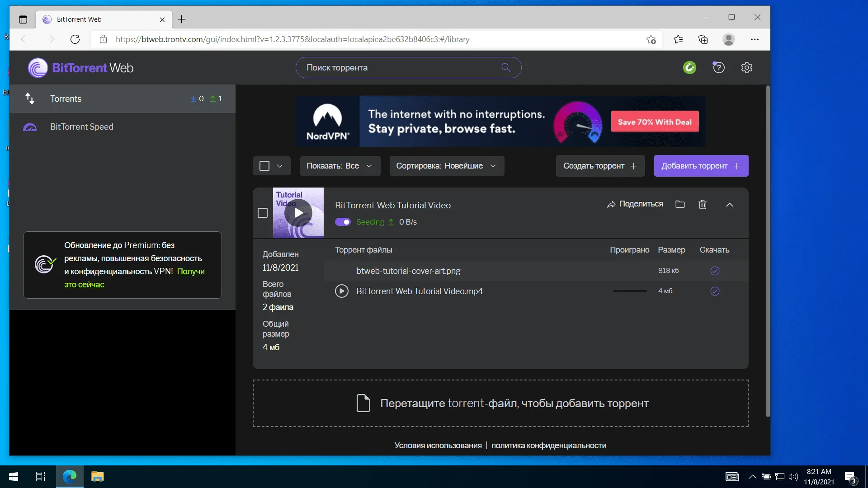The width and height of the screenshot is (868, 488).
Task: Click the Создать торрент button
Action: [x=600, y=166]
